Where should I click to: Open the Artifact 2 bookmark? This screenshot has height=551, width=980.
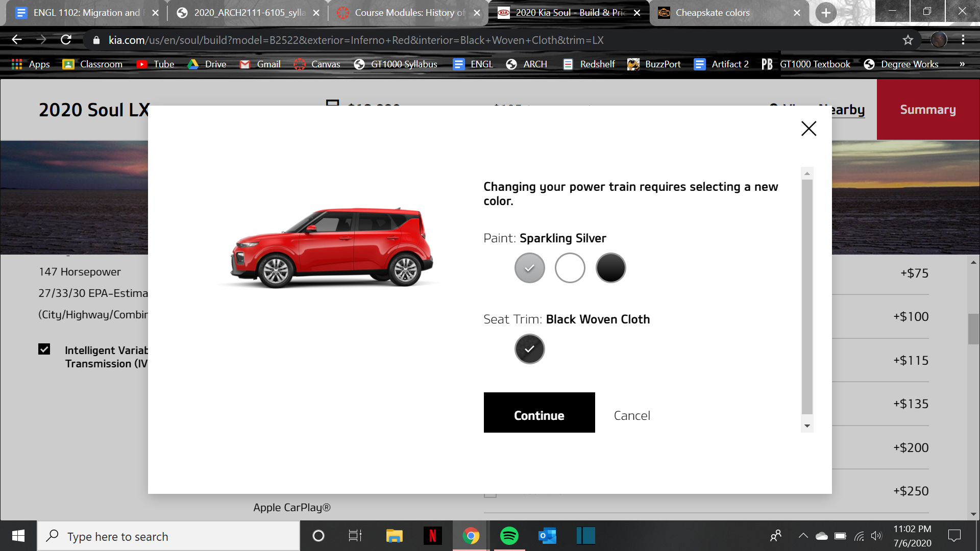[x=721, y=64]
